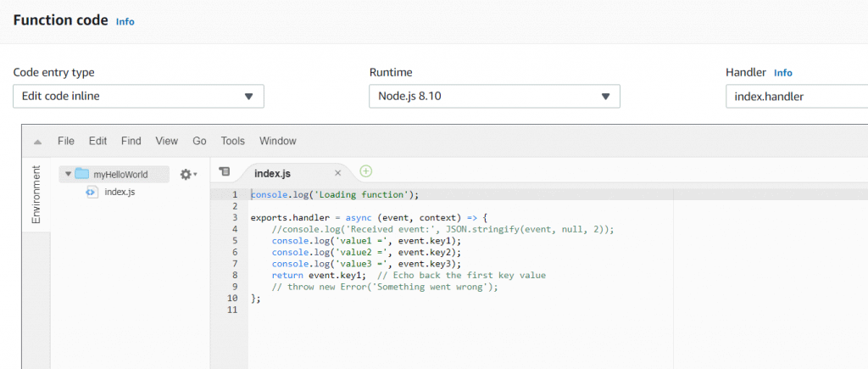Open the View menu
This screenshot has width=868, height=369.
tap(167, 142)
